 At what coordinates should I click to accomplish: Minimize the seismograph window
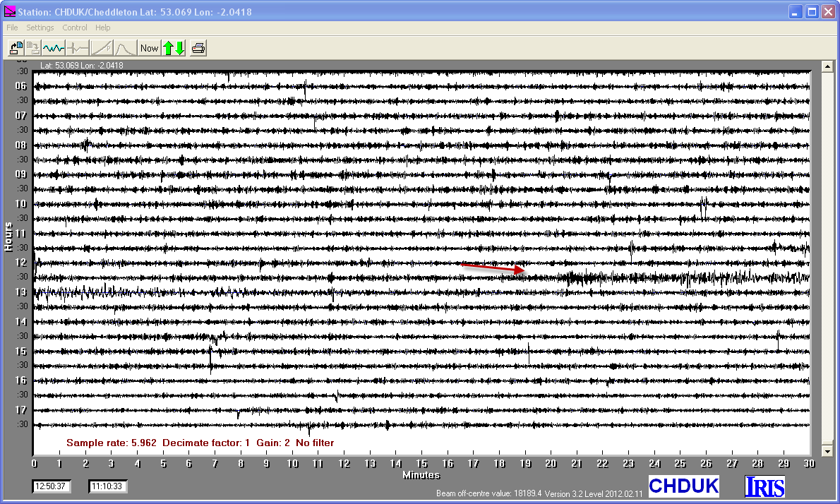coord(795,12)
